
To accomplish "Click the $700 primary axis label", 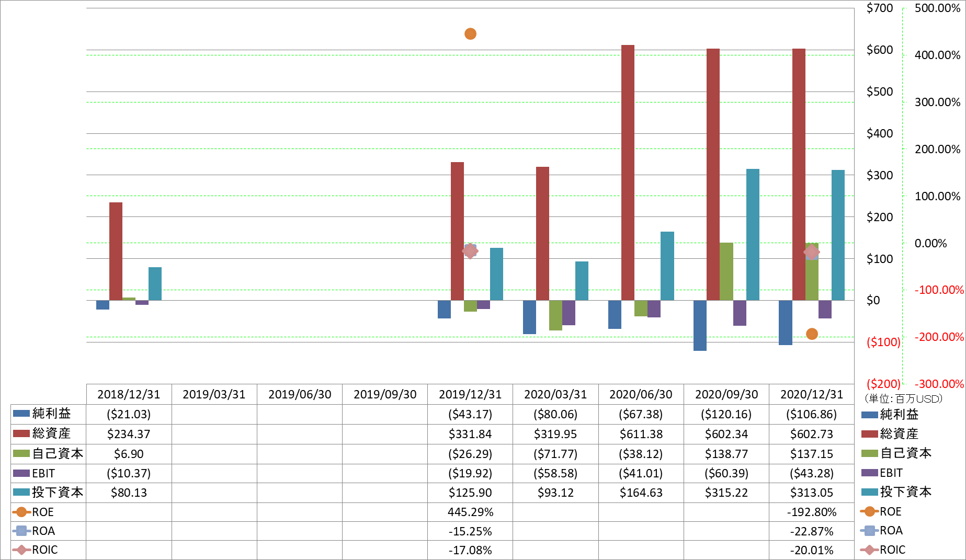I will point(880,8).
